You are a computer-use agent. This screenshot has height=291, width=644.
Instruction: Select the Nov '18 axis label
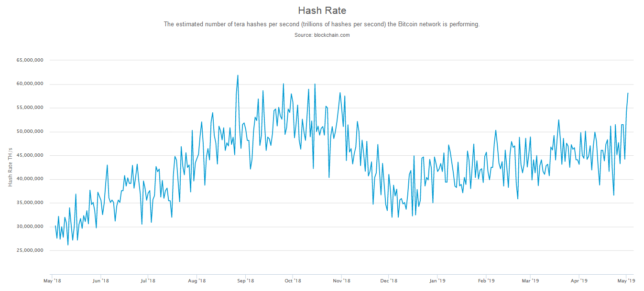342,281
